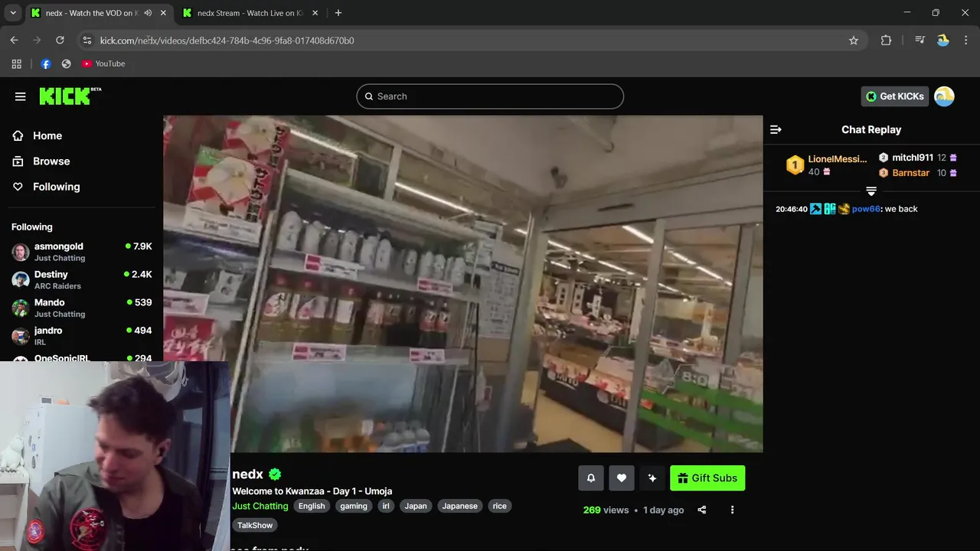The image size is (980, 551).
Task: Mute the nedx VOD tab audio
Action: [148, 13]
